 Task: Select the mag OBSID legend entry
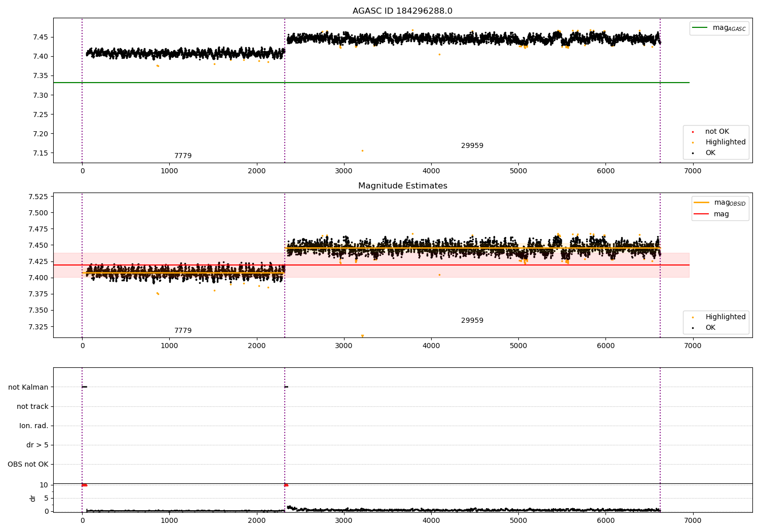tap(719, 203)
